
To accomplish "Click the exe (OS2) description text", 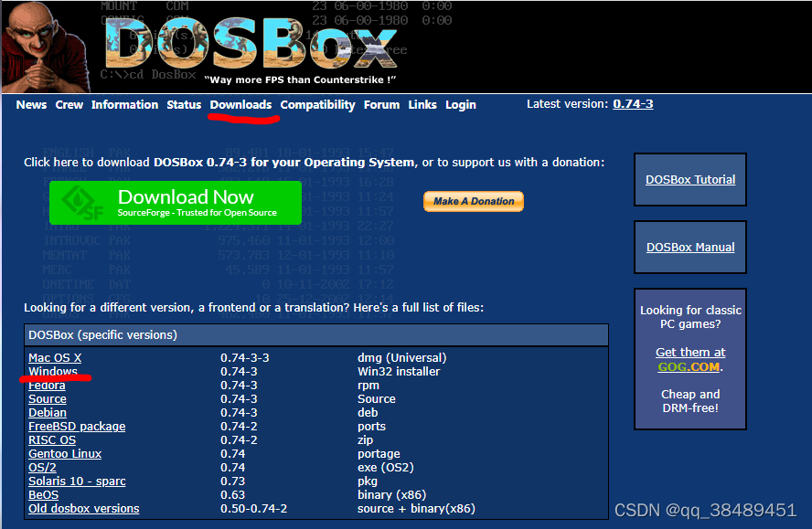I will click(x=386, y=468).
